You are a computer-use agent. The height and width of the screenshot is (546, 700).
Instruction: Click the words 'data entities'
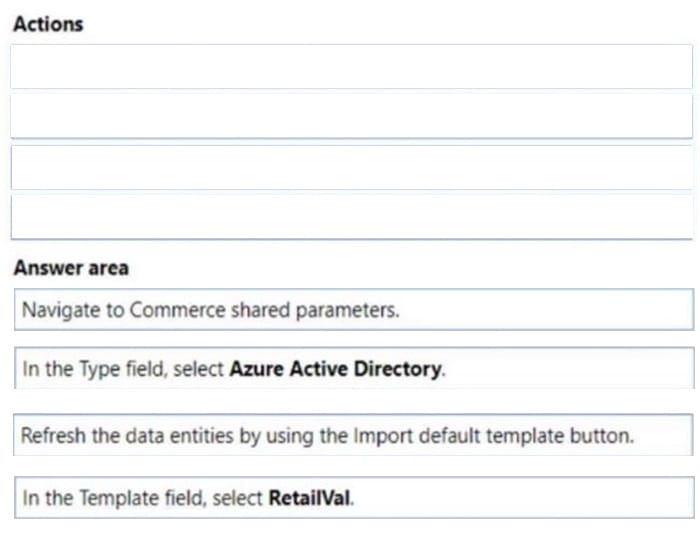point(179,436)
